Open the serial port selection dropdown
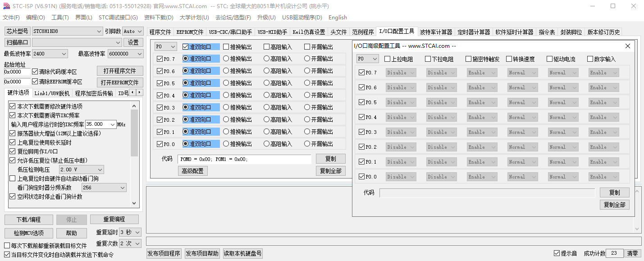The height and width of the screenshot is (261, 644). point(77,42)
